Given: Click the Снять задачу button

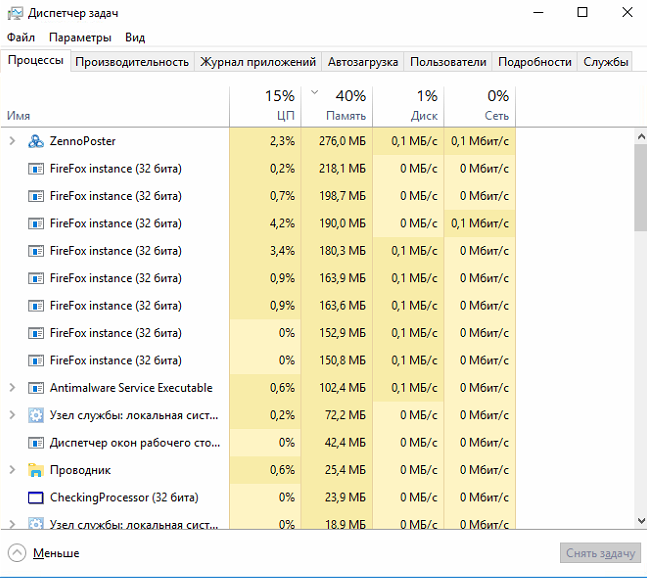Looking at the screenshot, I should click(x=600, y=553).
